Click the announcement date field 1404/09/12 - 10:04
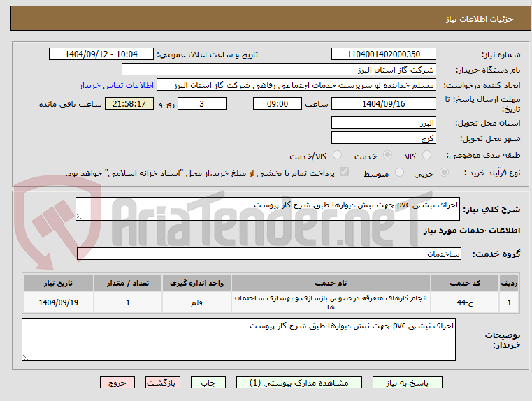This screenshot has height=401, width=532. tap(101, 54)
